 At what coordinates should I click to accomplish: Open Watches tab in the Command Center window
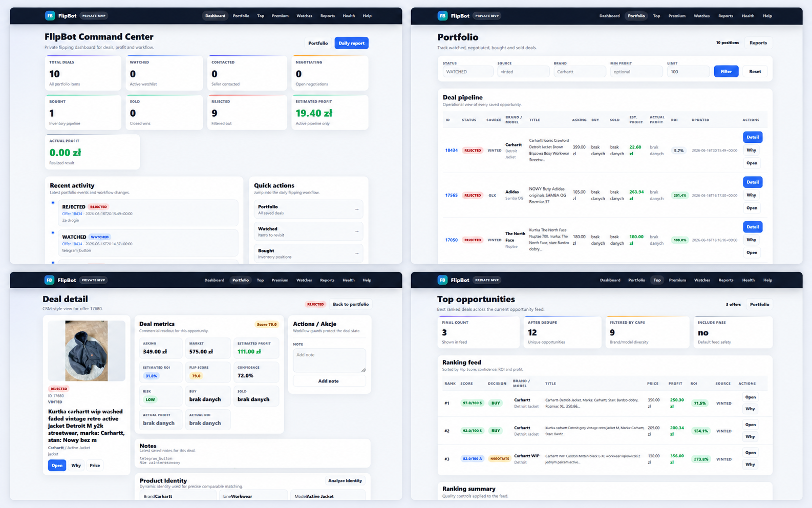pyautogui.click(x=304, y=16)
